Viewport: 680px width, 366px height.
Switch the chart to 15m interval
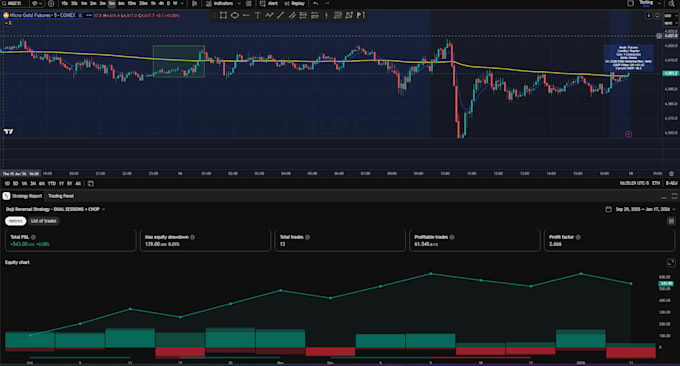[x=132, y=3]
